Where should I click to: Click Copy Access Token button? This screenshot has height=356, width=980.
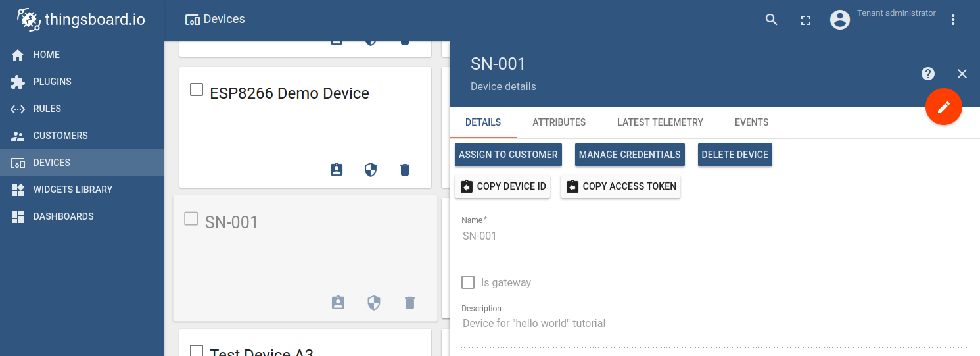[x=620, y=186]
